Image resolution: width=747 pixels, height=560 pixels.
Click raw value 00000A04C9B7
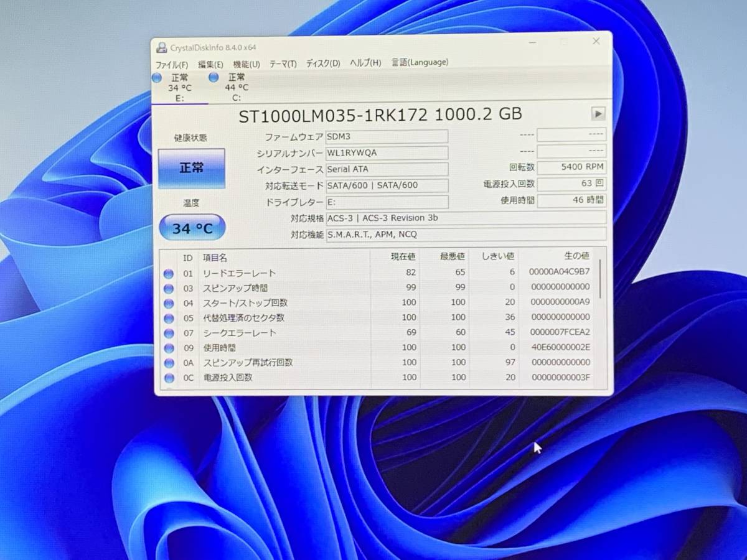tap(559, 272)
